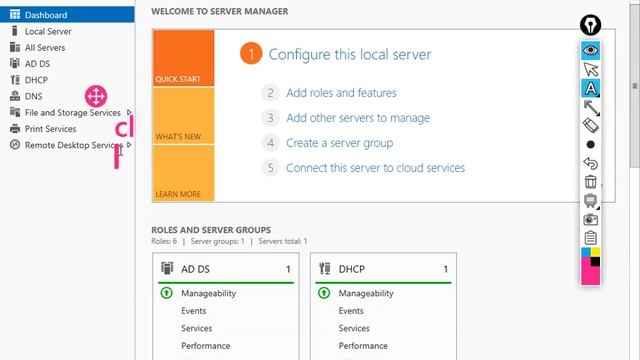Select the arrow line drawing tool
Screen dimensions: 640x360
coord(591,108)
